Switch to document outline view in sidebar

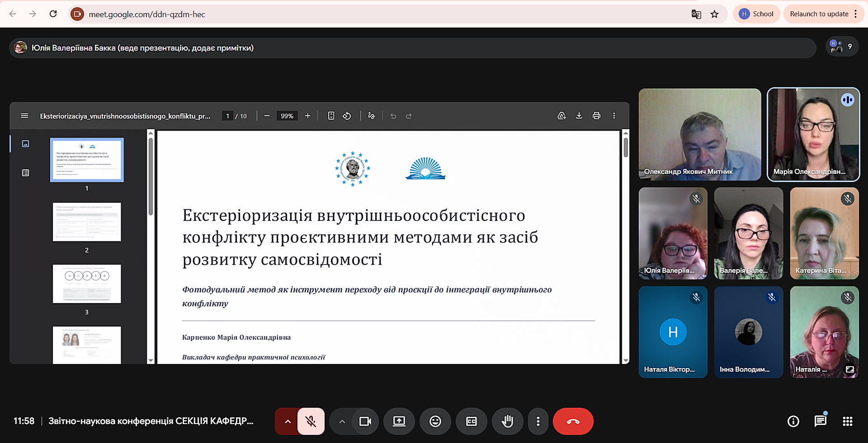[26, 173]
